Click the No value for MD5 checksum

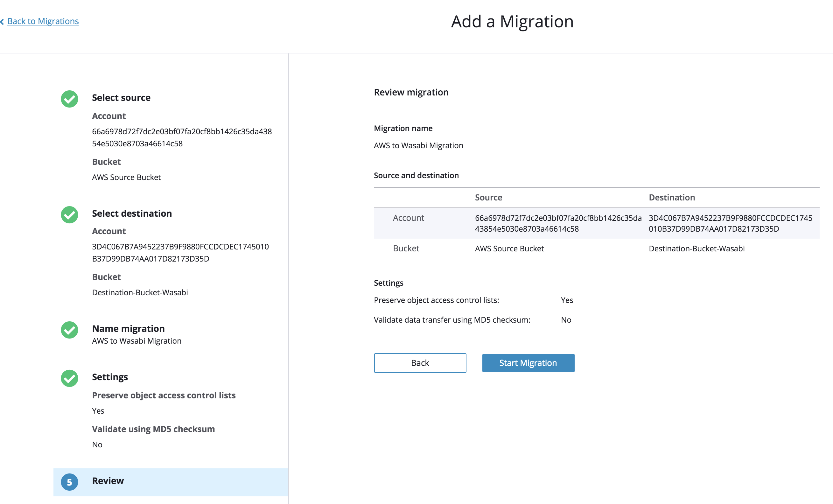click(x=566, y=320)
